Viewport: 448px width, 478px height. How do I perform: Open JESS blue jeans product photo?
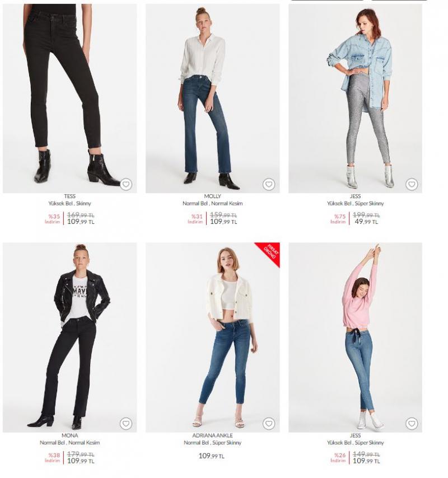point(355,338)
